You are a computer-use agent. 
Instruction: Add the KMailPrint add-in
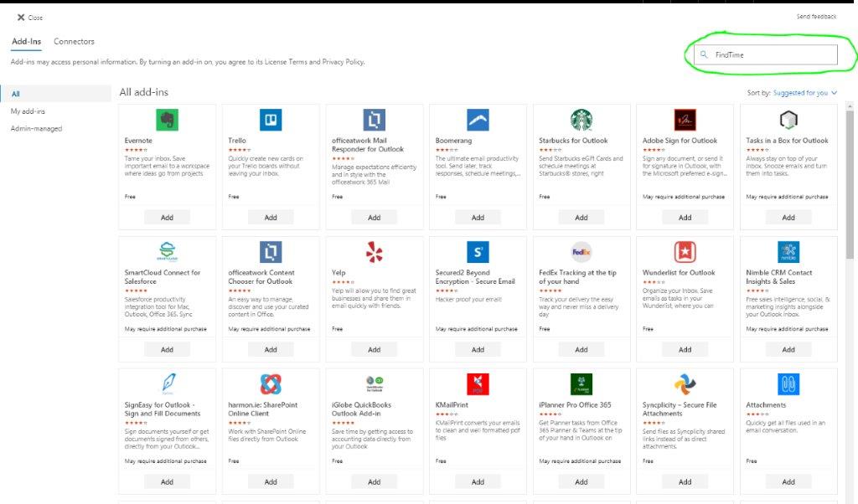tap(478, 482)
